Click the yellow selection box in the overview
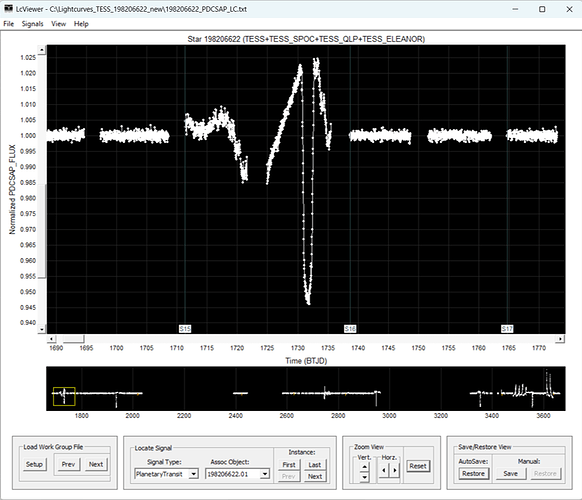 tap(64, 396)
